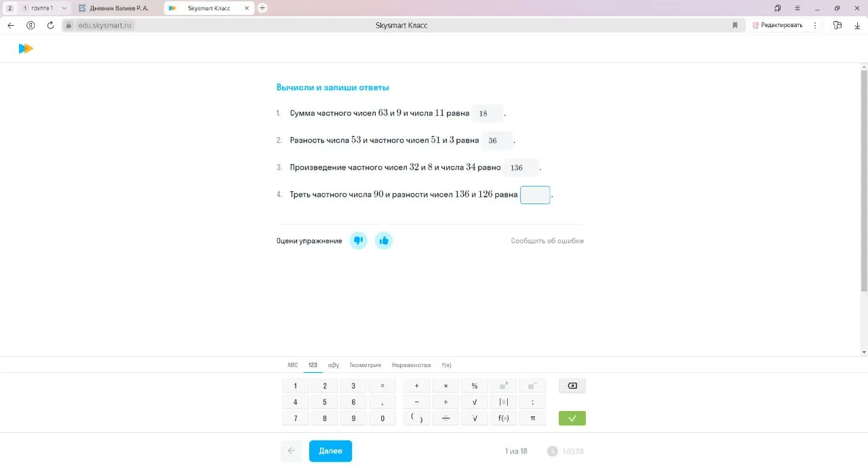Submit answer with the green checkmark
The width and height of the screenshot is (868, 470).
572,418
